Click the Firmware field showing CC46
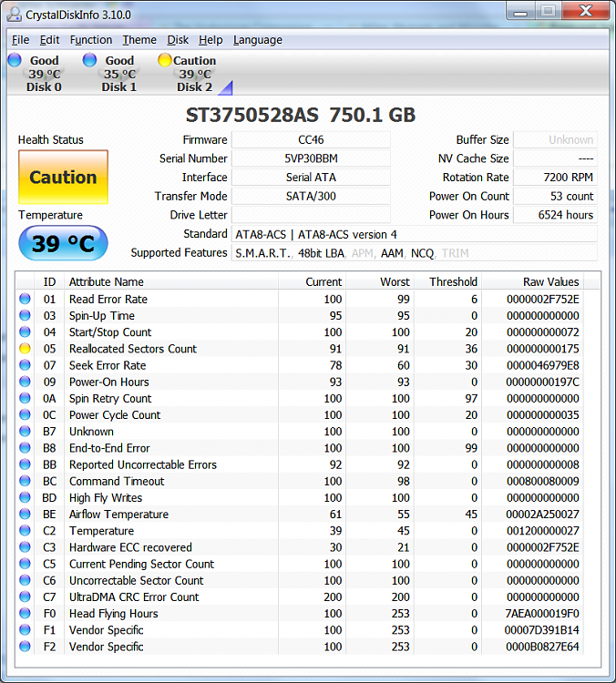 click(x=311, y=140)
